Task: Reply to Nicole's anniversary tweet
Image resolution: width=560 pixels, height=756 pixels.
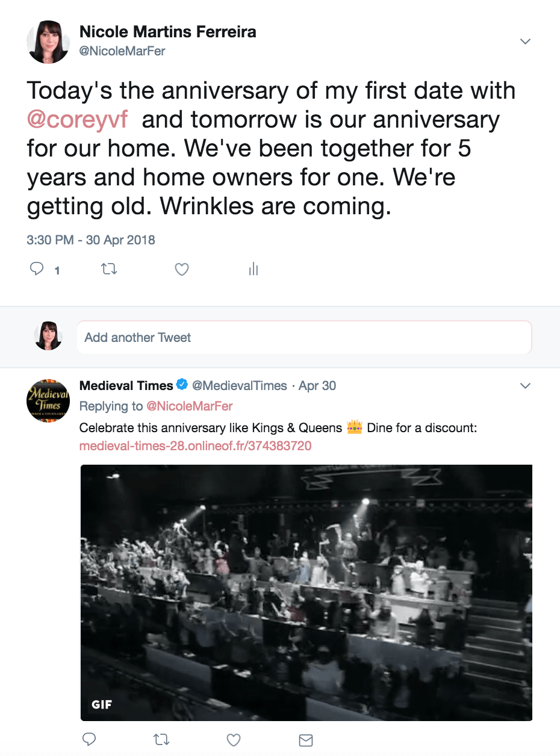Action: coord(37,269)
